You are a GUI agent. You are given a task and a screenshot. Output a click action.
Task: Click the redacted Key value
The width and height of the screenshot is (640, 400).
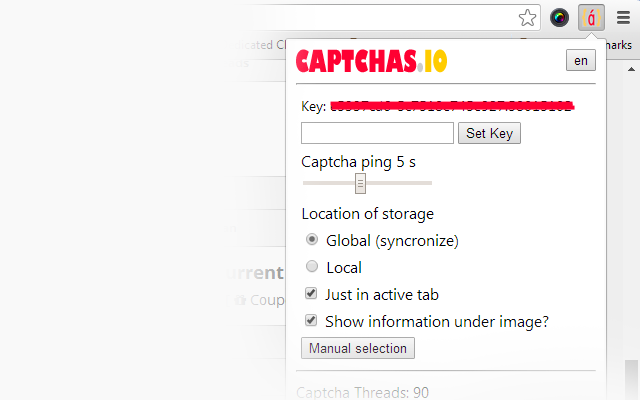click(452, 106)
